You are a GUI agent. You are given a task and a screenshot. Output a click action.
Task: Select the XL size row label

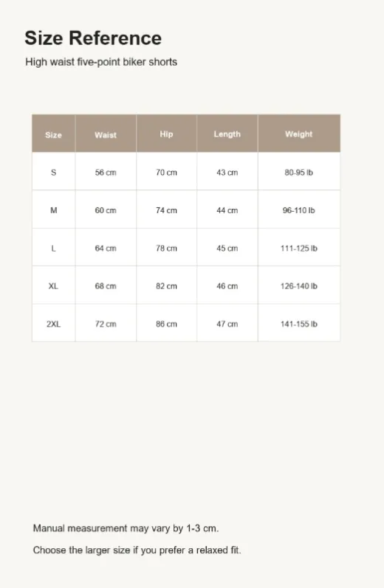[x=53, y=286]
